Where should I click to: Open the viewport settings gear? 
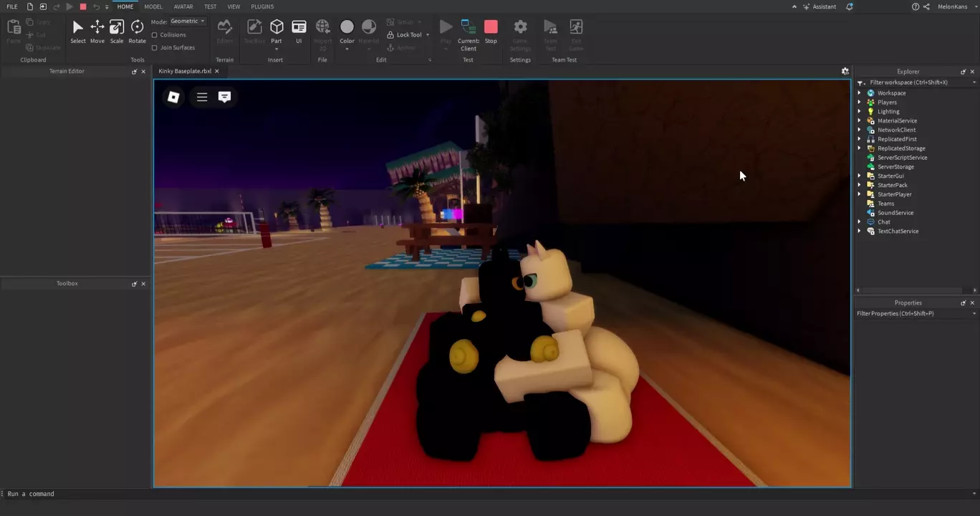point(845,71)
